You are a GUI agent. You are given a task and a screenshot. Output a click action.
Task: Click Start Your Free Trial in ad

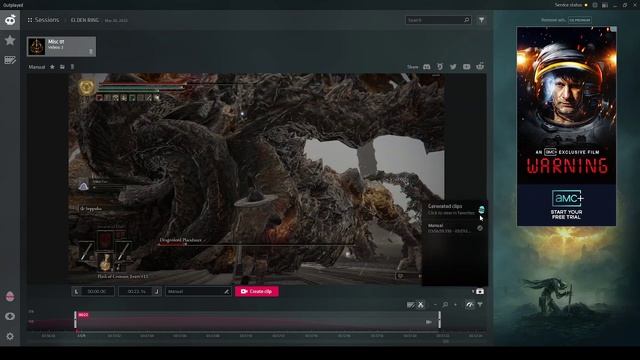pos(566,215)
